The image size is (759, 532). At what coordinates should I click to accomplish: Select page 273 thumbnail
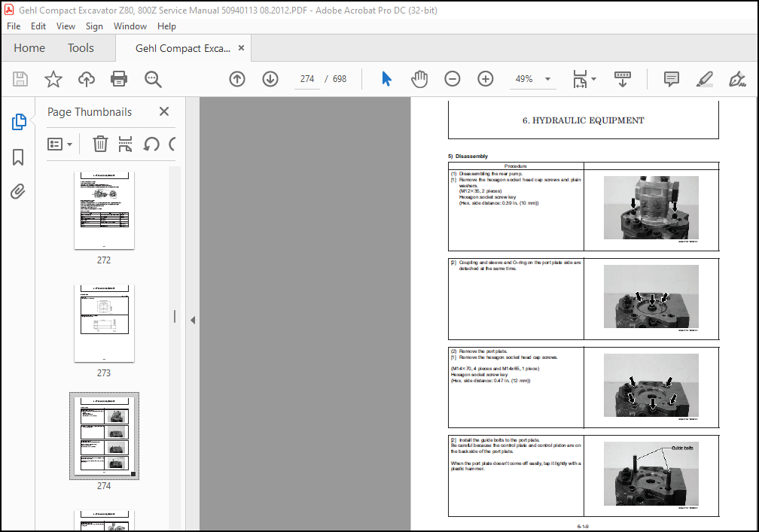click(x=104, y=323)
